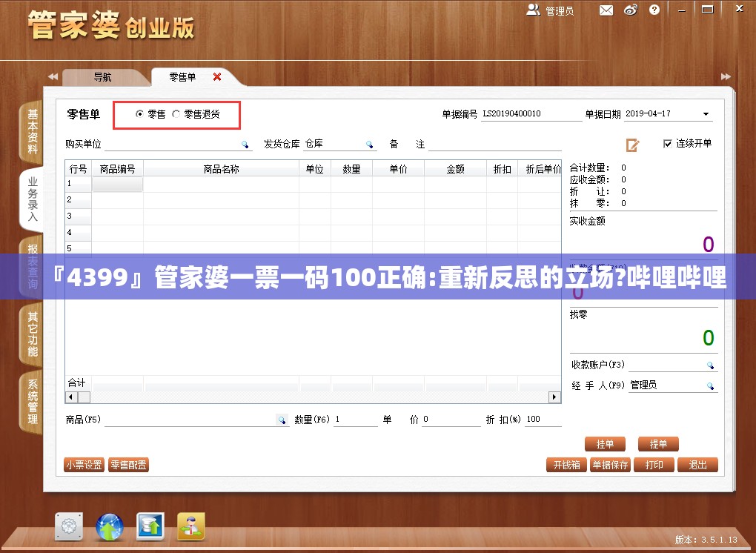
Task: Click the edit note icon beside 连续开单
Action: click(632, 145)
